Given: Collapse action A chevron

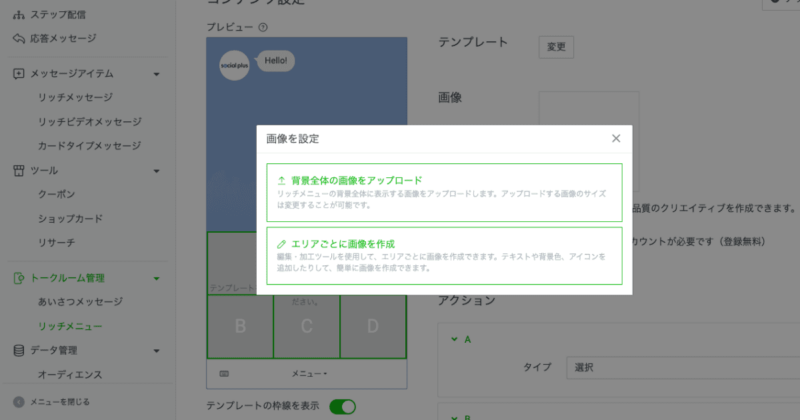Looking at the screenshot, I should coord(454,339).
